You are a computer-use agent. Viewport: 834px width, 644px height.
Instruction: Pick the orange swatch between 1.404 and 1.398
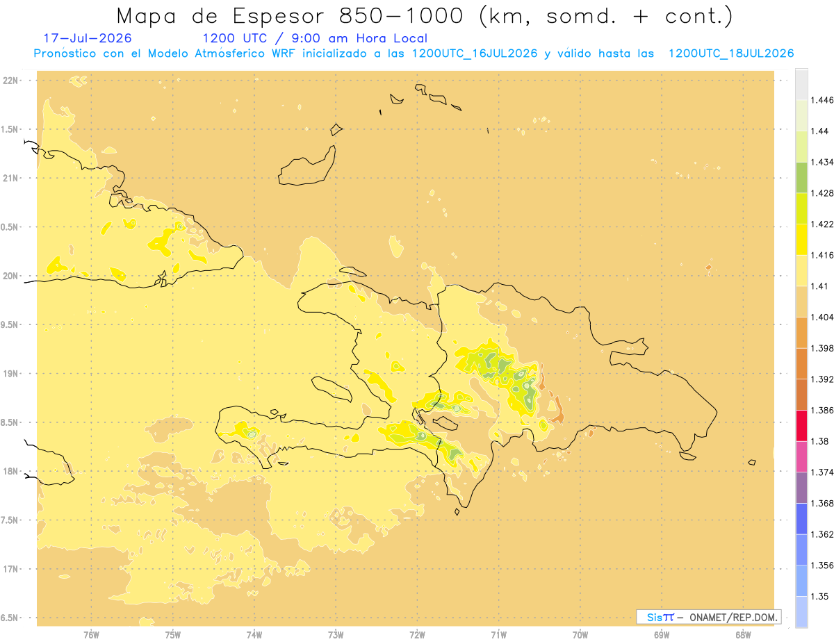pos(801,333)
